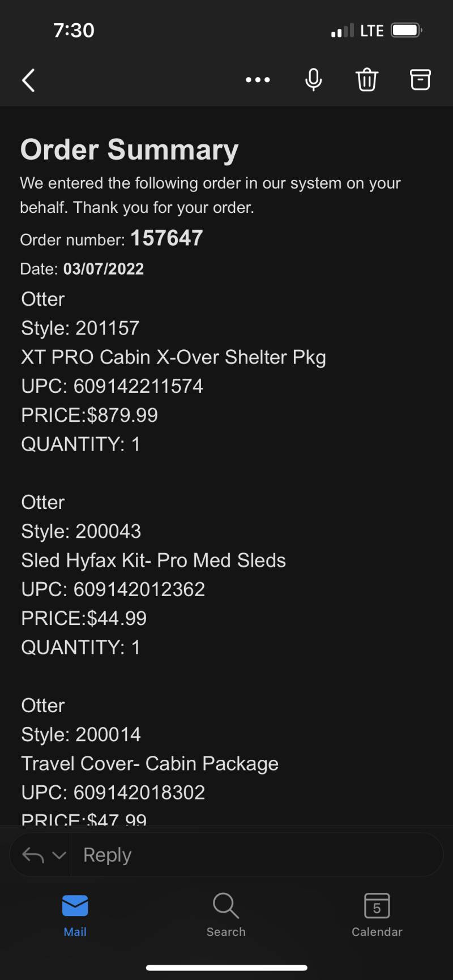Expand the reply options chevron
The height and width of the screenshot is (980, 453).
pyautogui.click(x=59, y=855)
